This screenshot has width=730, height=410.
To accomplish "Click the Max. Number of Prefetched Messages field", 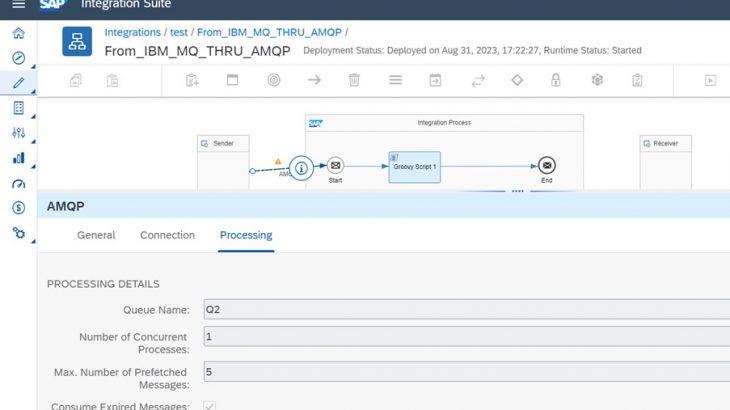I will point(466,372).
